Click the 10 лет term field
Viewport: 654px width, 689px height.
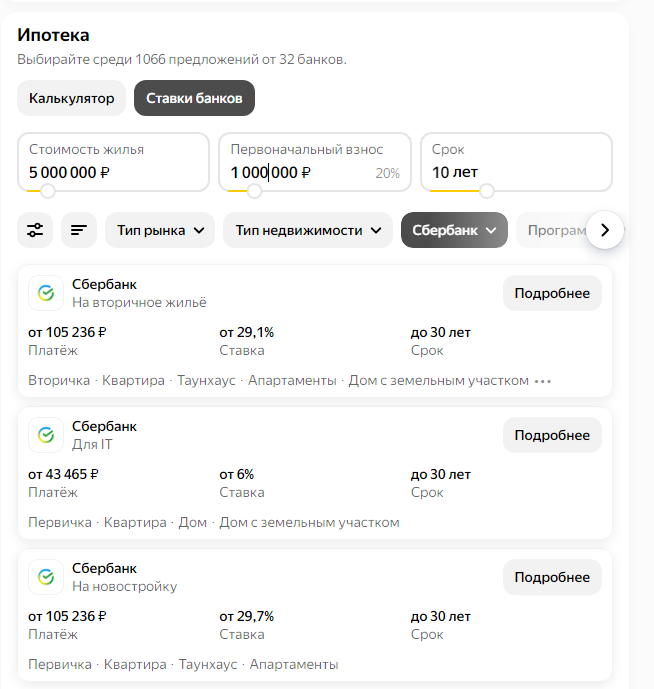coord(516,163)
